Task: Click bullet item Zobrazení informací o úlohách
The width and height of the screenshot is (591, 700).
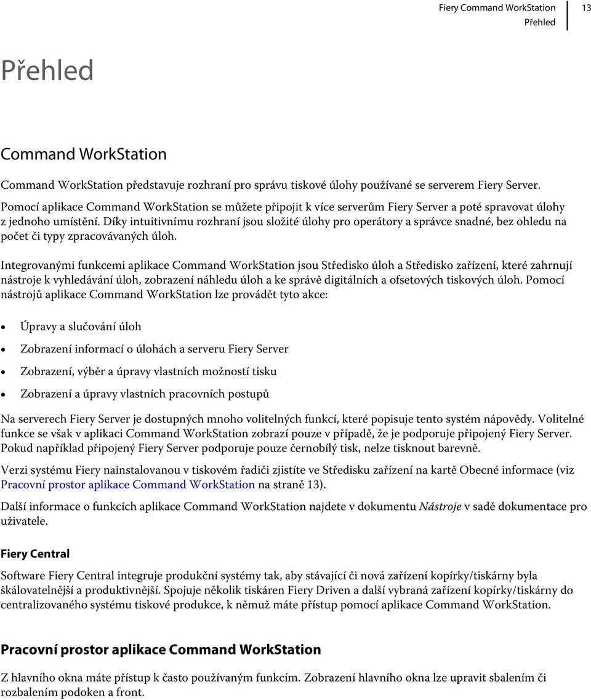Action: point(154,349)
